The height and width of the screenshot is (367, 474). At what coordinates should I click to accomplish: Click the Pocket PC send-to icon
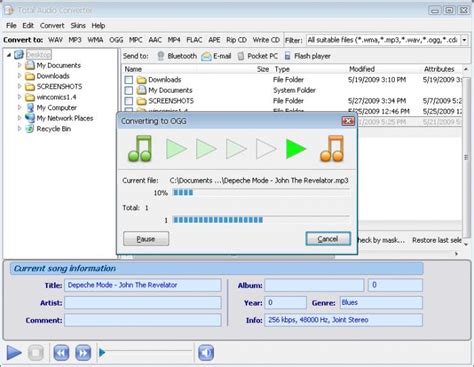point(241,56)
